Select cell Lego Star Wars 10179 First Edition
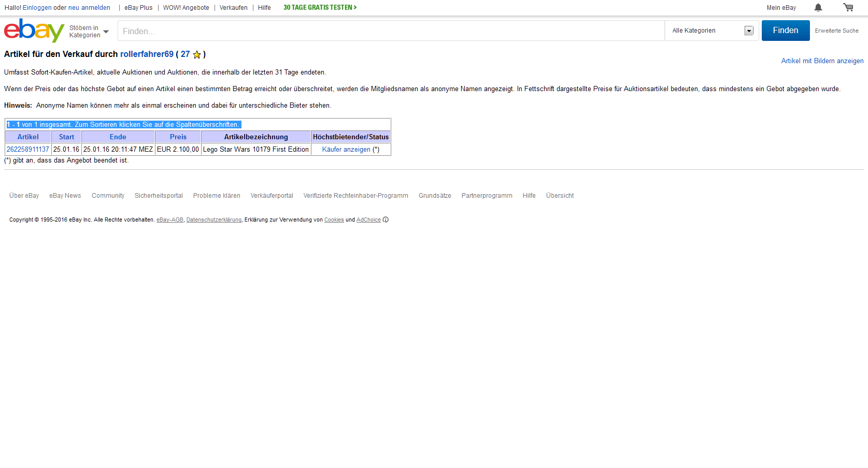Screen dimensions: 868x468 click(x=256, y=149)
